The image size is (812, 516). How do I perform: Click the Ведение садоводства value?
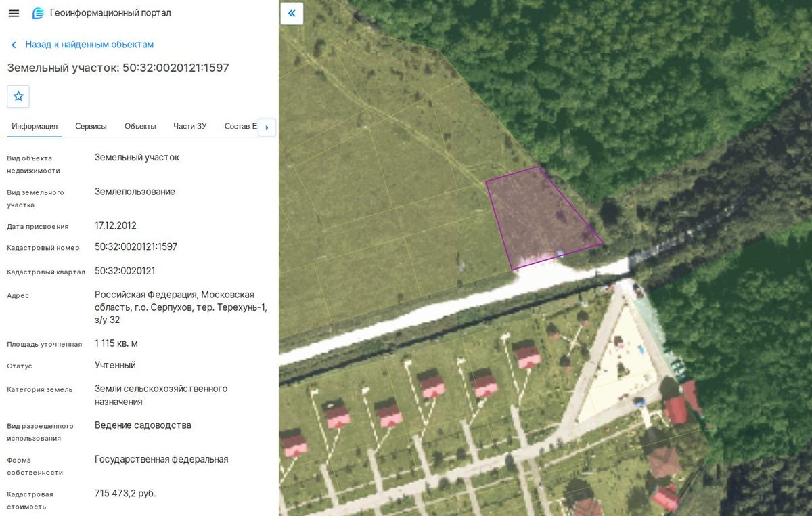pos(143,425)
